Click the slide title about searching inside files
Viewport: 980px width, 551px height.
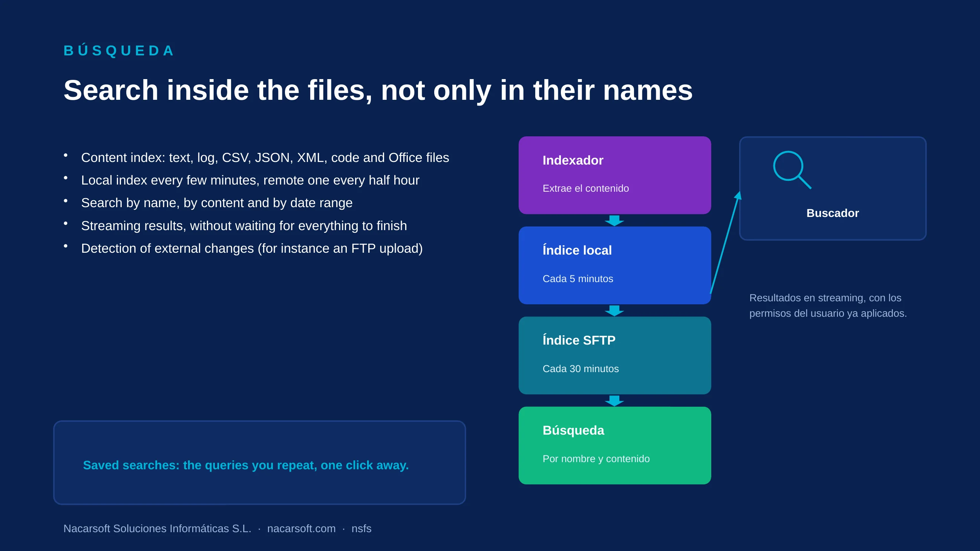coord(378,90)
